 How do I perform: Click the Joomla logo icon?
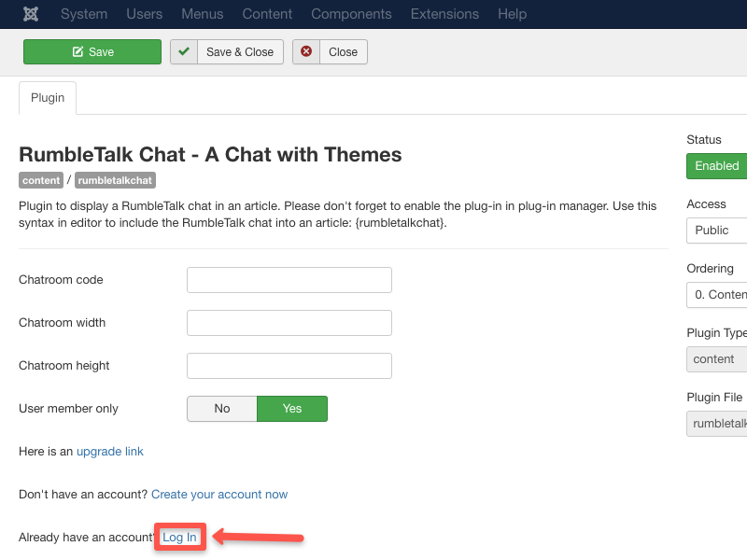(30, 14)
